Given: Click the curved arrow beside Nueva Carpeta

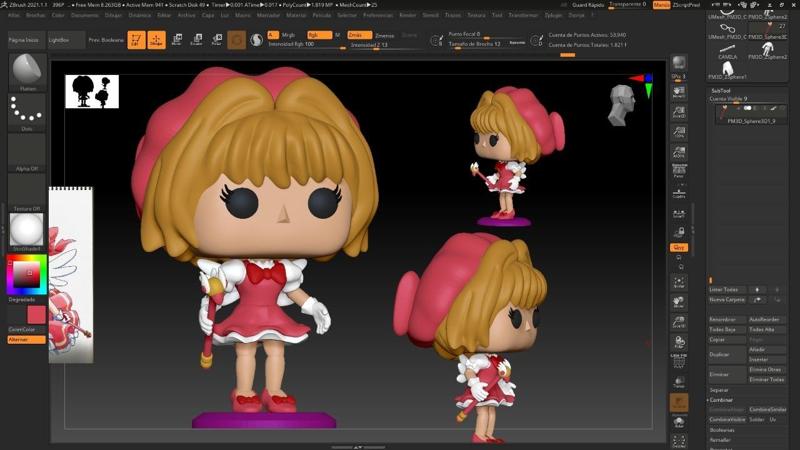Looking at the screenshot, I should 757,299.
